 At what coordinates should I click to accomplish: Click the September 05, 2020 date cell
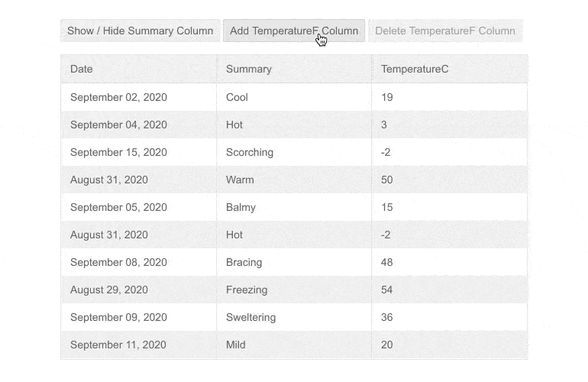pos(118,208)
